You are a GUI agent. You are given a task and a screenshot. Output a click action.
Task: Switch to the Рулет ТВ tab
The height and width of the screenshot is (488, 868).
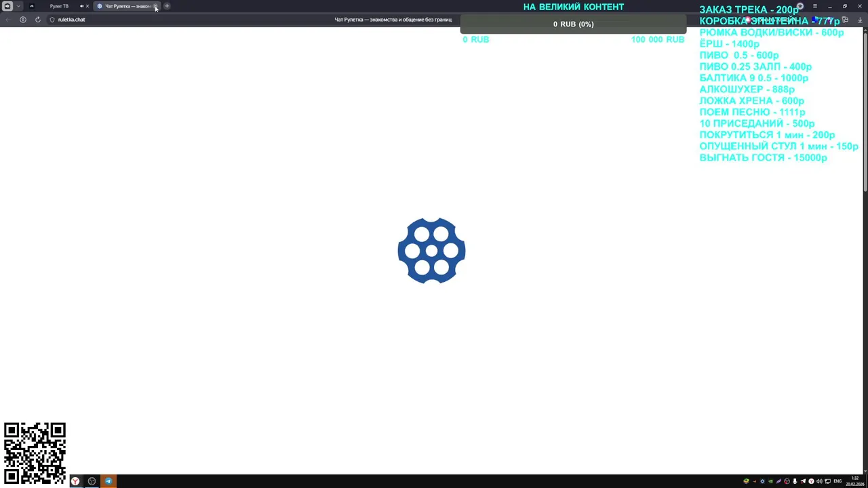(x=59, y=6)
